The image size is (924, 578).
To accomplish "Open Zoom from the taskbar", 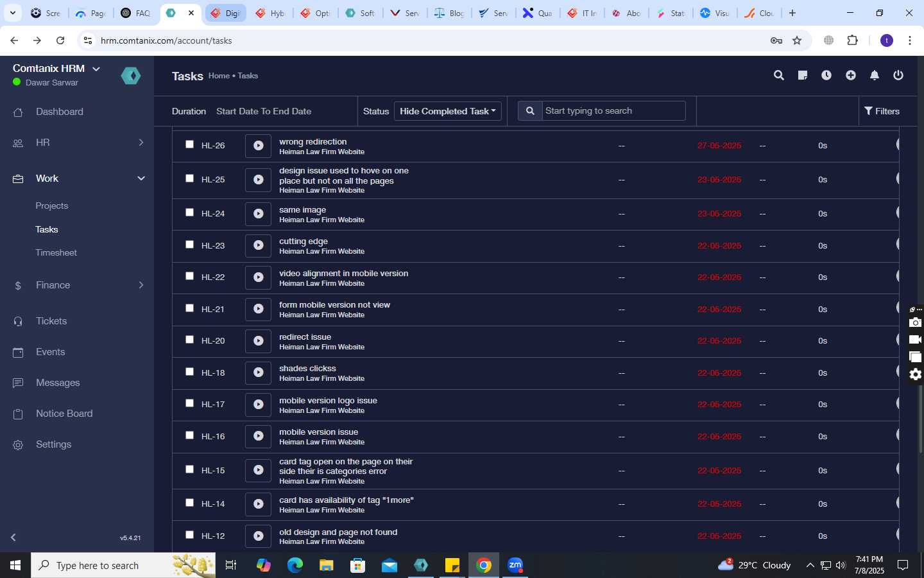I will click(x=515, y=565).
